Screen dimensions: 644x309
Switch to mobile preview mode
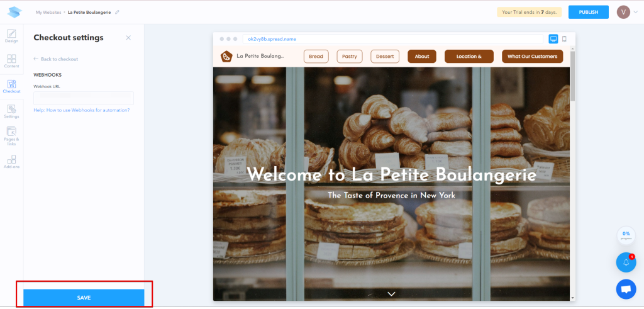click(x=564, y=39)
